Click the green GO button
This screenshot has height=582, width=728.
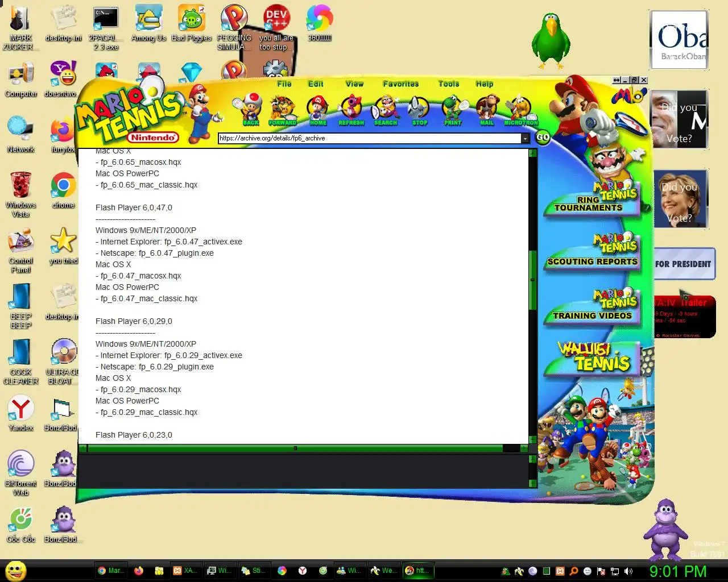click(543, 137)
